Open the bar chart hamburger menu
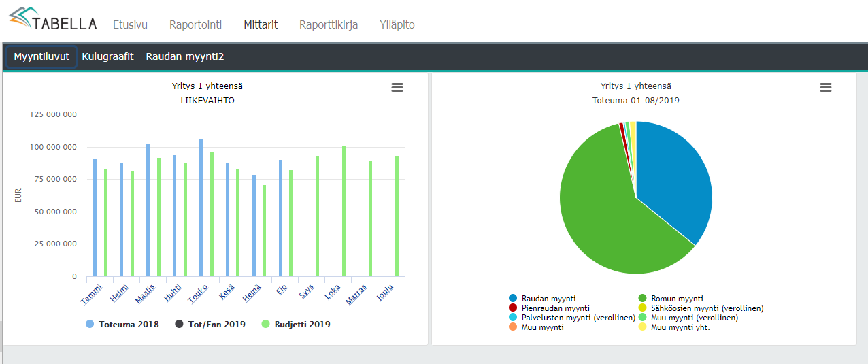Screen dimensions: 868x364 pyautogui.click(x=397, y=88)
